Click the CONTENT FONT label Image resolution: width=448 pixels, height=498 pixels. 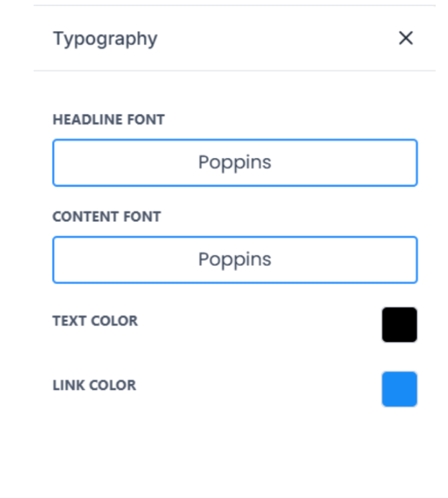pos(107,217)
